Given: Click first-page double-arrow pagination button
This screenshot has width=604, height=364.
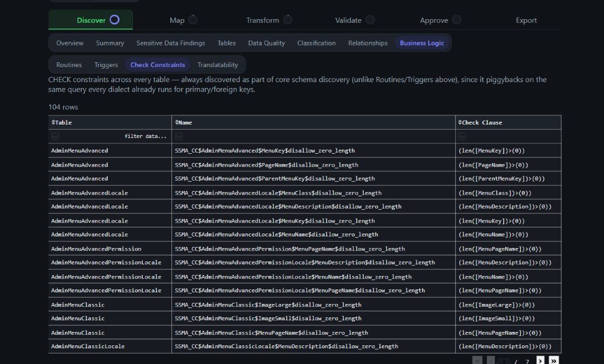Looking at the screenshot, I should coord(477,361).
